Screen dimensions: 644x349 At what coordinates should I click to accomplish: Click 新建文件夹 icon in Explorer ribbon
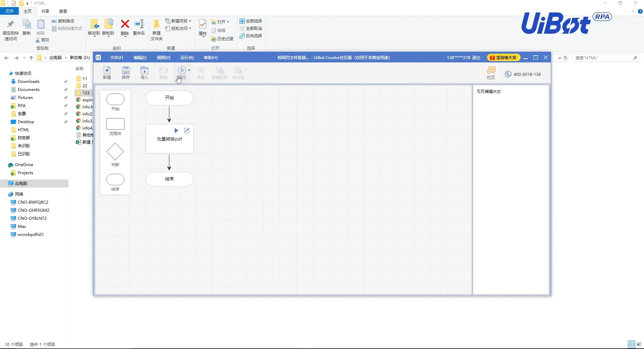(156, 24)
